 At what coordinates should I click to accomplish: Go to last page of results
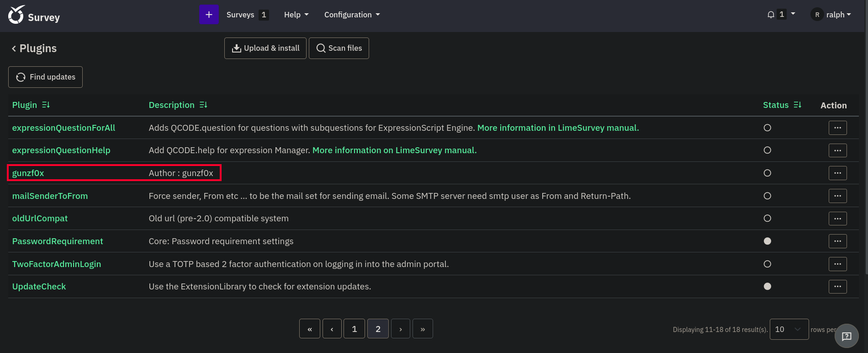(x=423, y=329)
